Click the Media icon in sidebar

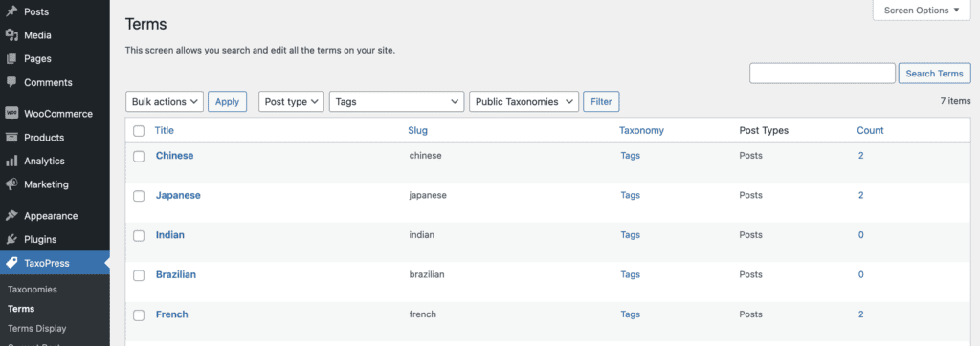tap(11, 35)
